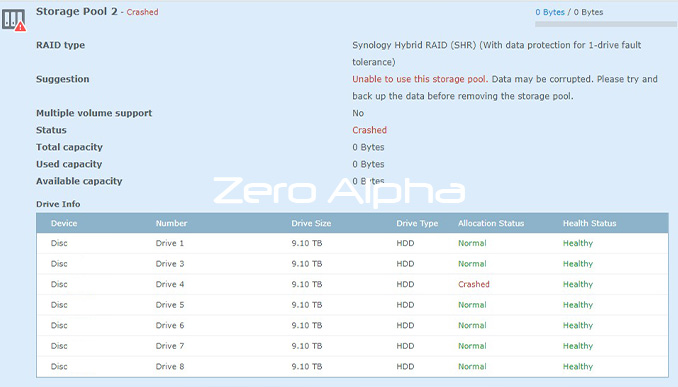
Task: Click the Normal allocation status for Drive 5
Action: (472, 305)
